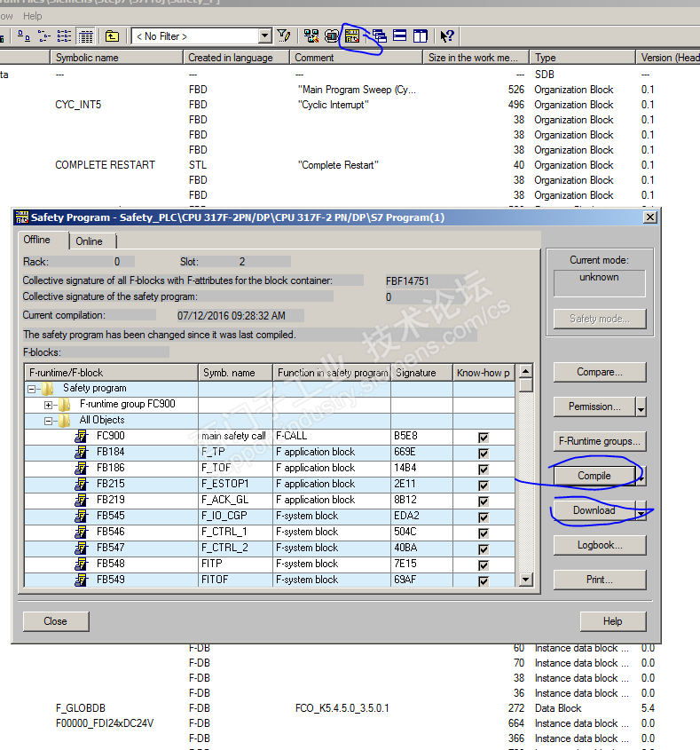Arrange windows horizontally
This screenshot has width=700, height=750.
(400, 36)
